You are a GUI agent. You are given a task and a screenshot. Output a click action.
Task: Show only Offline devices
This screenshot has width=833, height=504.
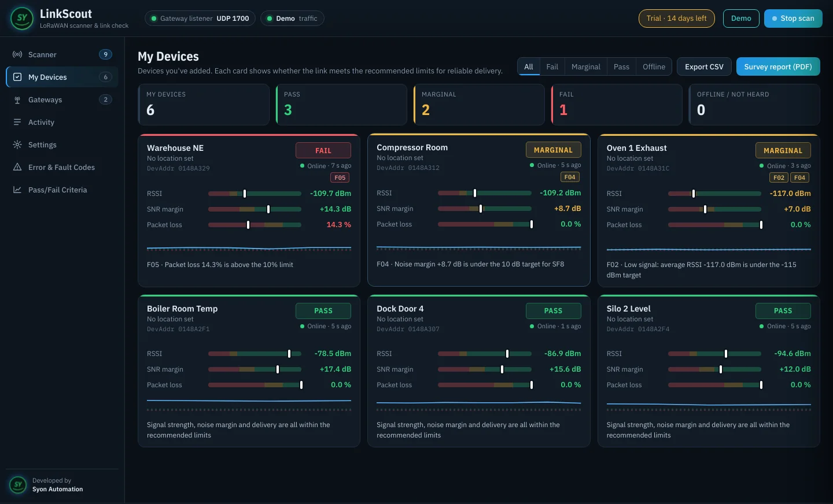[654, 67]
